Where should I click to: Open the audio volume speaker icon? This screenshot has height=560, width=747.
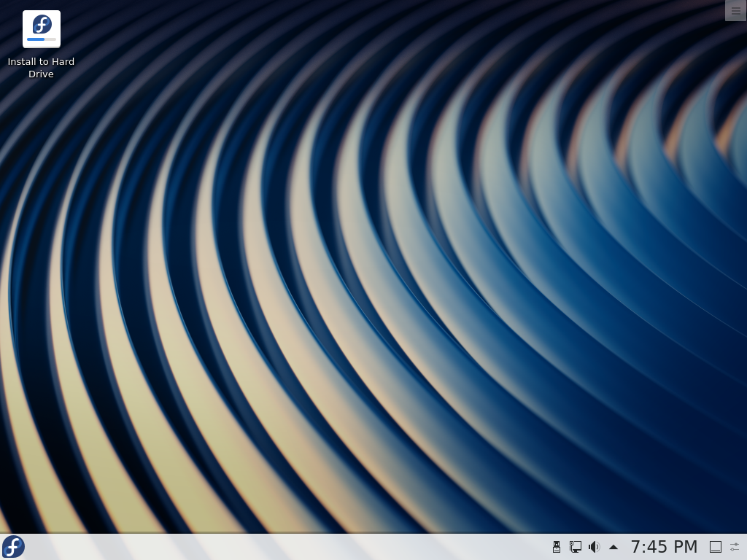(x=594, y=547)
